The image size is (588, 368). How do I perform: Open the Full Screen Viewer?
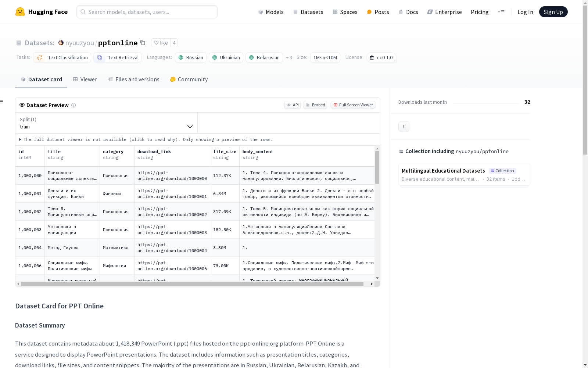pyautogui.click(x=353, y=105)
